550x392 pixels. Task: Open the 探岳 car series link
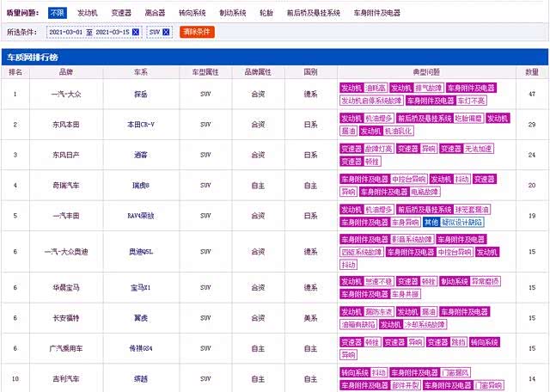pyautogui.click(x=141, y=94)
